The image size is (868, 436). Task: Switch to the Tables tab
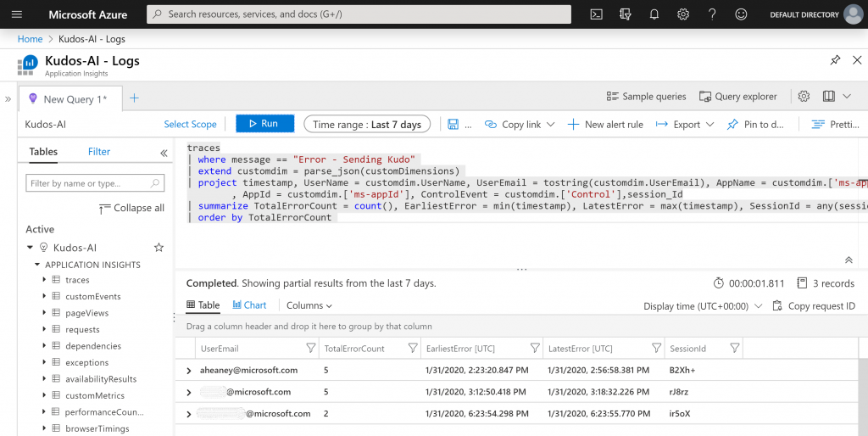click(x=43, y=151)
